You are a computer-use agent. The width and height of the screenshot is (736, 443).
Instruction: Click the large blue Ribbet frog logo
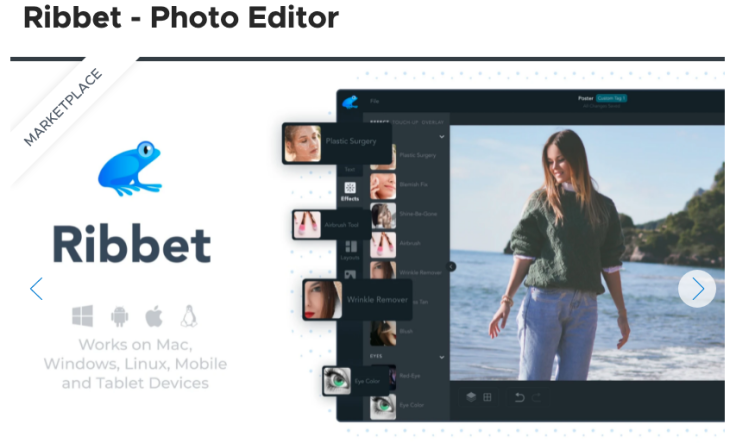click(130, 168)
